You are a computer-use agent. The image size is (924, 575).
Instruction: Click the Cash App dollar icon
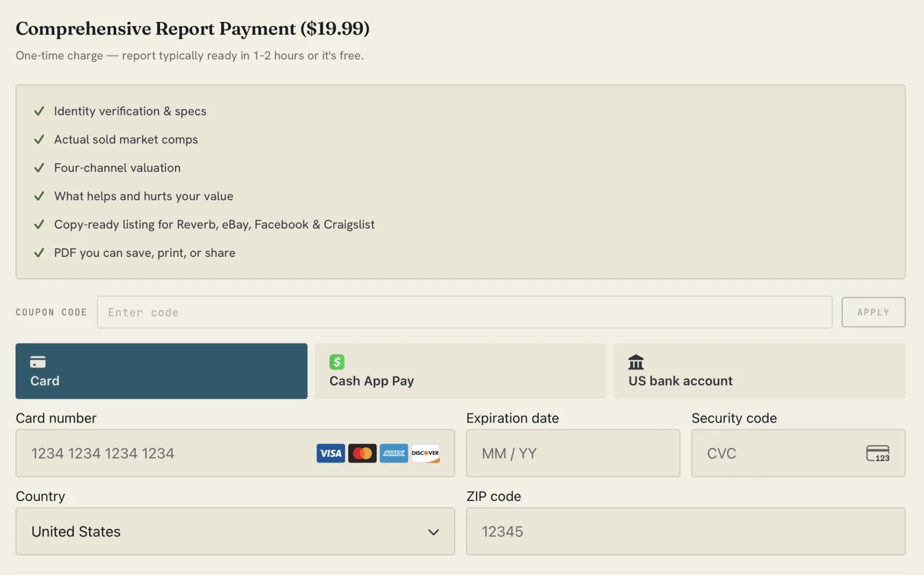337,362
